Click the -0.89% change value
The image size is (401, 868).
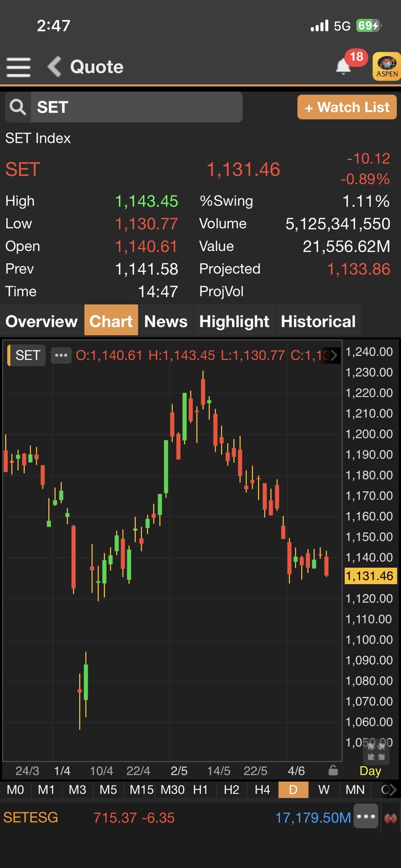pos(365,179)
